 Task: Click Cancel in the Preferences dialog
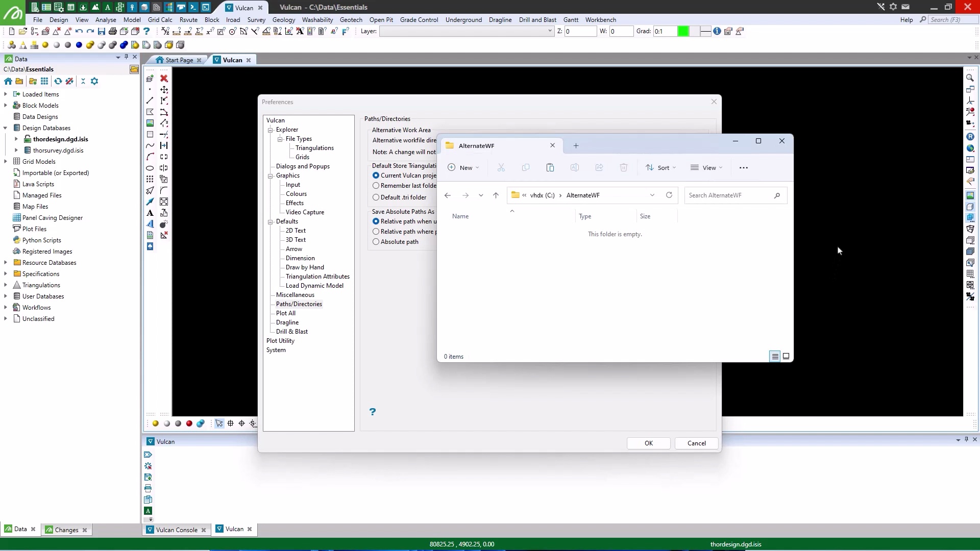(x=697, y=443)
